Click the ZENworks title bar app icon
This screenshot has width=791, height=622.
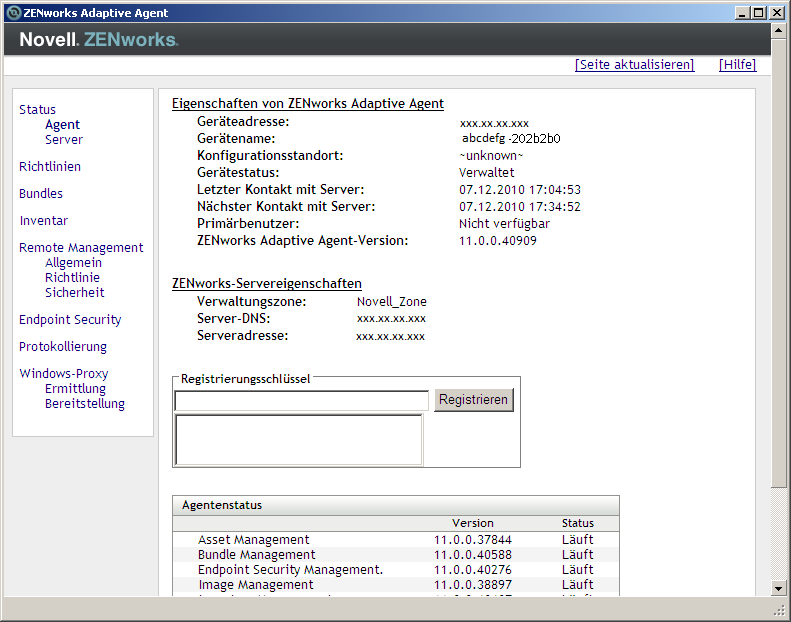[x=13, y=13]
